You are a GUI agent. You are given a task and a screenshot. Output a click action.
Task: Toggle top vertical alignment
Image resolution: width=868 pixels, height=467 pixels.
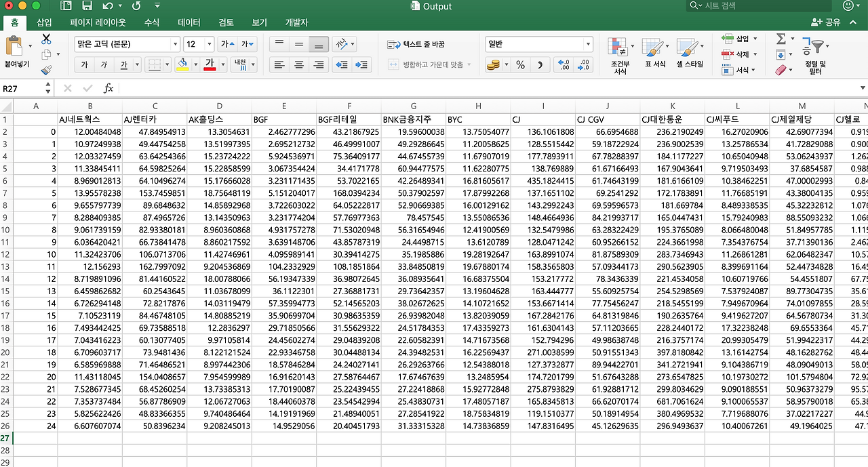279,44
